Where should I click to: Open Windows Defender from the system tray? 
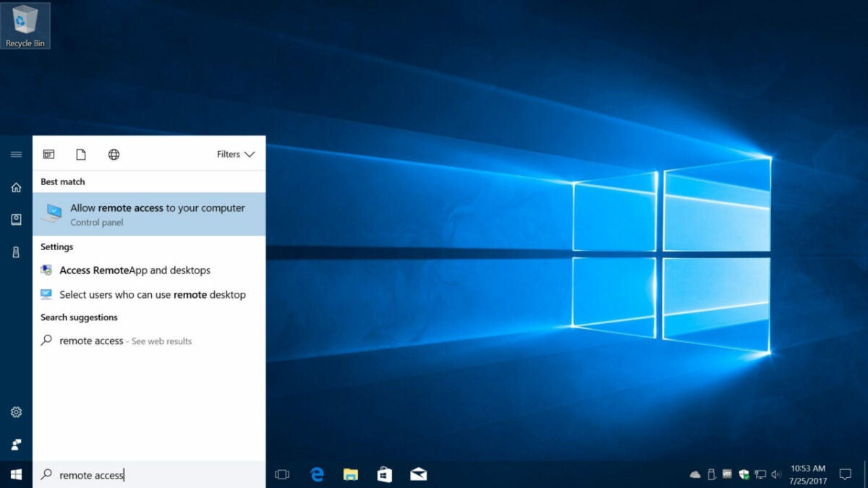point(744,474)
